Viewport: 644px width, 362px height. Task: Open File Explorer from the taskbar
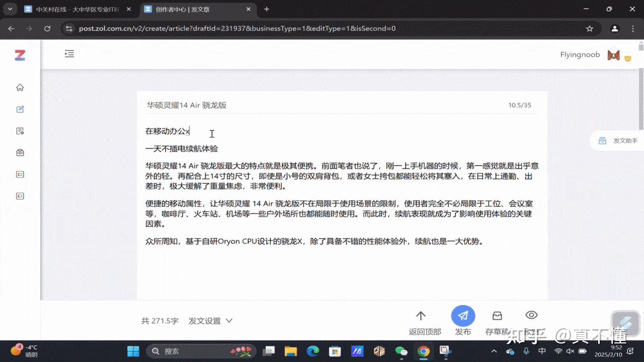(x=291, y=351)
